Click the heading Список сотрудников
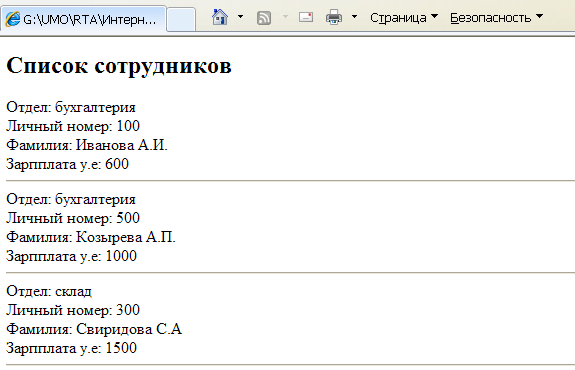Image resolution: width=575 pixels, height=370 pixels. pyautogui.click(x=119, y=66)
